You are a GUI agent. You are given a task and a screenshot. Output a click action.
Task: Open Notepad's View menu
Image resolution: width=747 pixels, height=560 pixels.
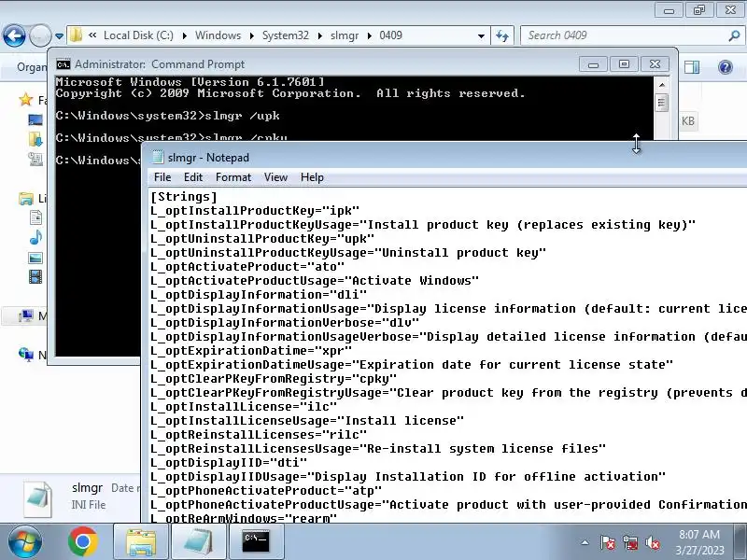pos(275,177)
